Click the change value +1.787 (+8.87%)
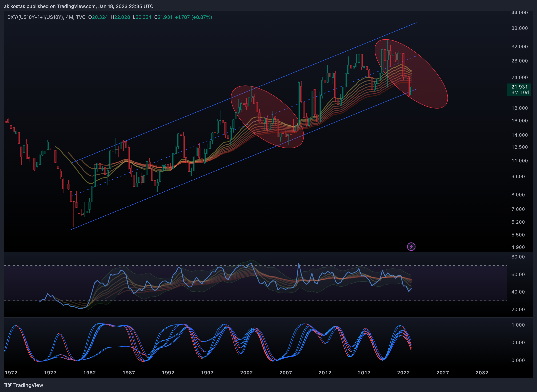 point(193,17)
